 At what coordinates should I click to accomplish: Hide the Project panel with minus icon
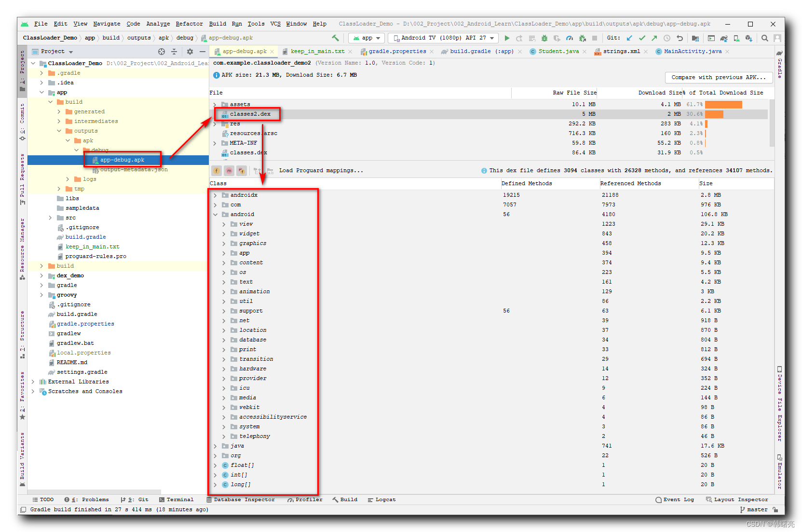[203, 51]
